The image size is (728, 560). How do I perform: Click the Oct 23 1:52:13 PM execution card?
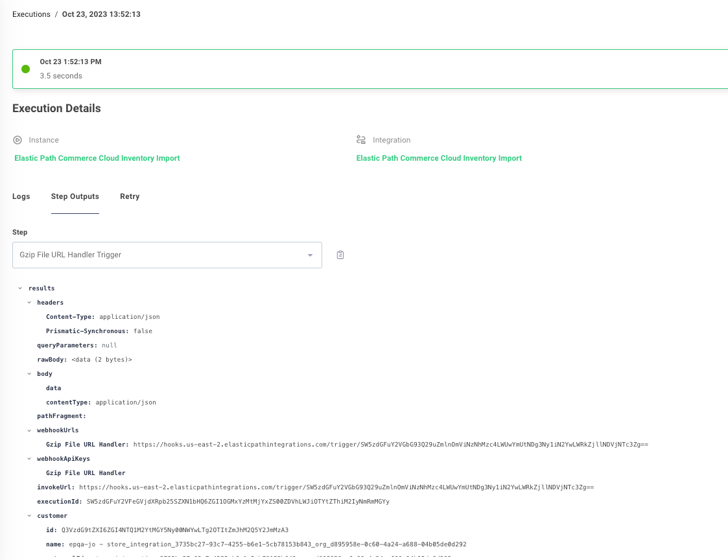(370, 69)
